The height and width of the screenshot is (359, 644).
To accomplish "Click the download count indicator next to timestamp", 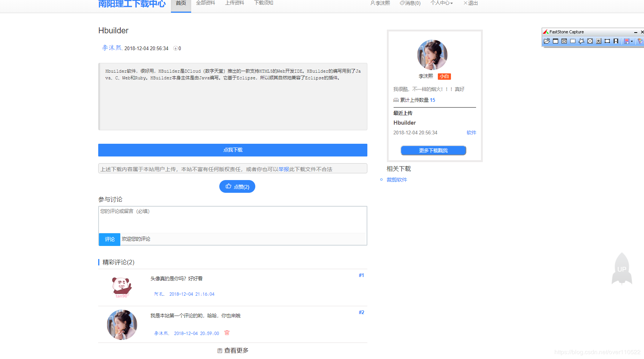I will click(x=177, y=48).
